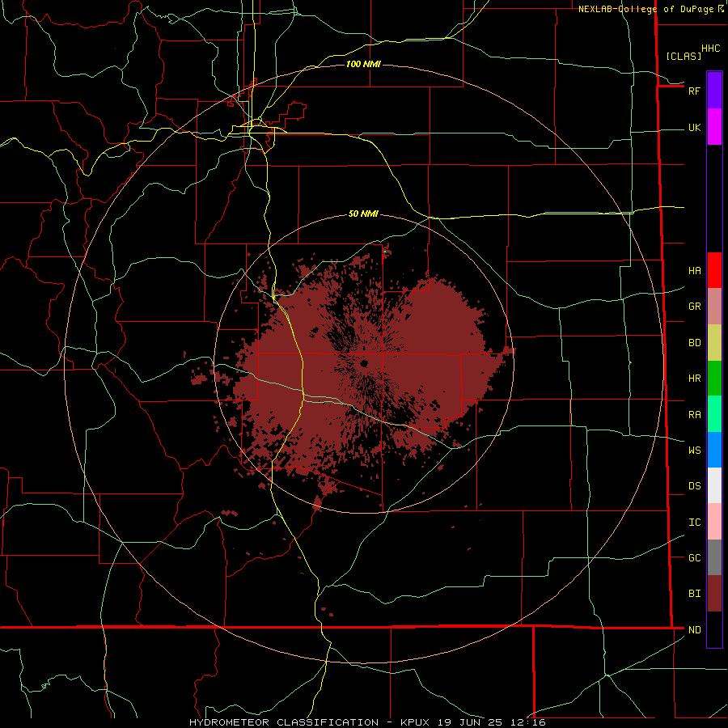Click the Hydrometeor Classification KPUX caption

[x=367, y=722]
